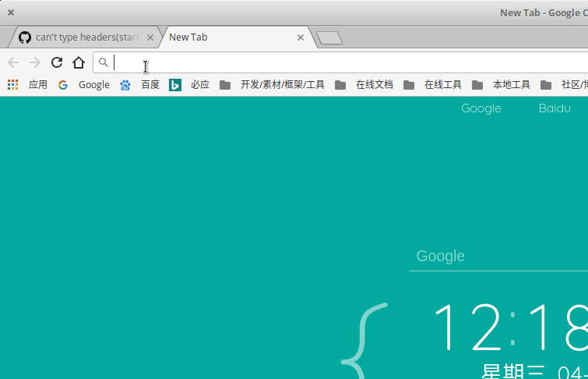The height and width of the screenshot is (379, 588).
Task: Expand the 开发/素材/框架/工具 bookmark folder
Action: [273, 85]
